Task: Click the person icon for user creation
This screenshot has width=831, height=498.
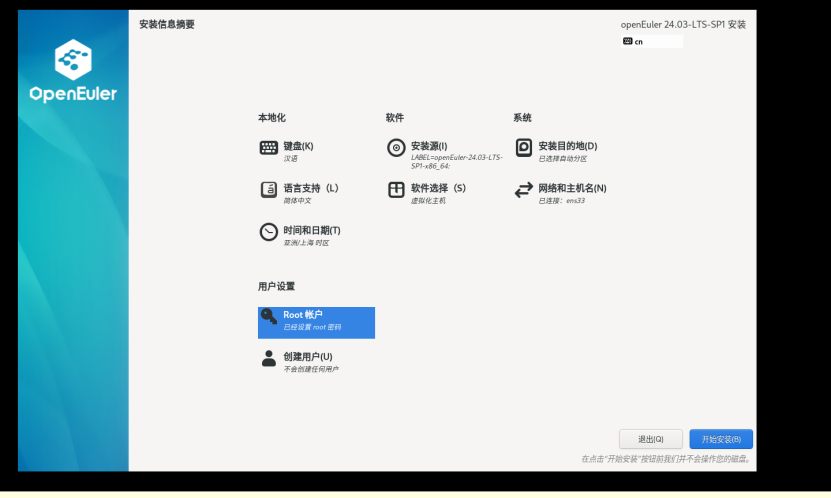Action: point(269,359)
